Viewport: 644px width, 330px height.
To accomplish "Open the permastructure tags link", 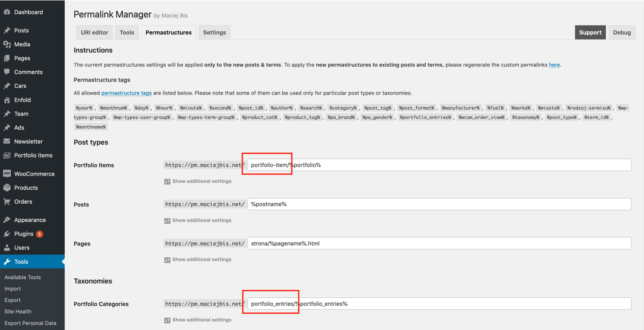I will tap(126, 93).
